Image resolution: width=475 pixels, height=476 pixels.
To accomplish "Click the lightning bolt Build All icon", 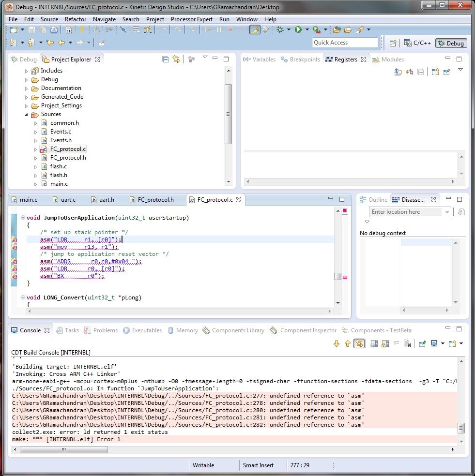I will click(82, 30).
